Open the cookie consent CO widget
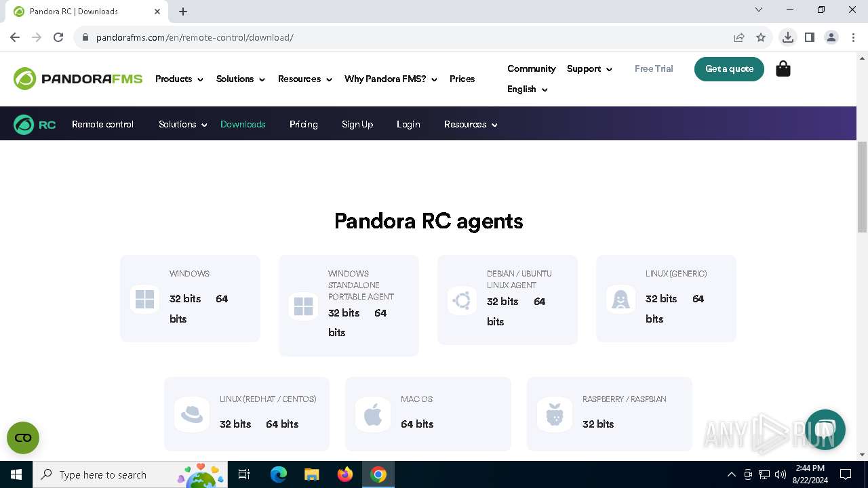The height and width of the screenshot is (488, 868). click(x=23, y=438)
